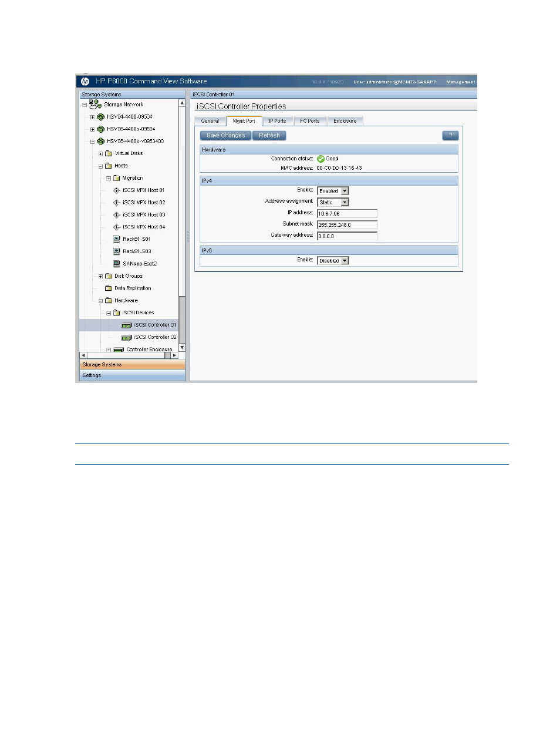560x746 pixels.
Task: Click the SANapp-East2 computer icon
Action: pyautogui.click(x=117, y=264)
